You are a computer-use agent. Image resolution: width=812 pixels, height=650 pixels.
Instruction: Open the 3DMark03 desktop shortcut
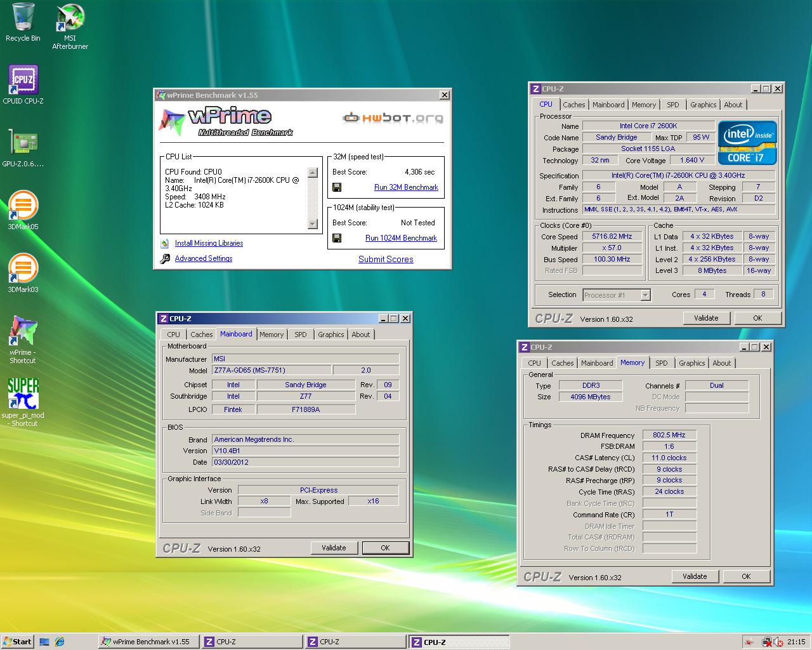23,269
